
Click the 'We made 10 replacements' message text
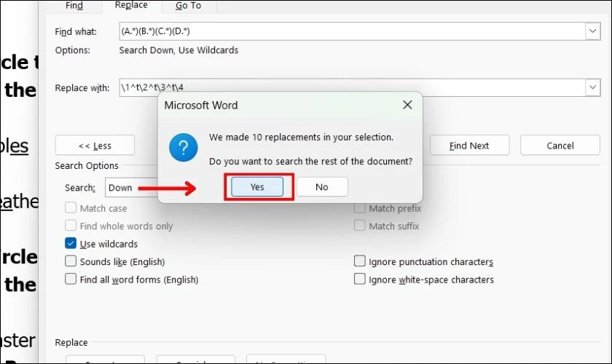[301, 138]
